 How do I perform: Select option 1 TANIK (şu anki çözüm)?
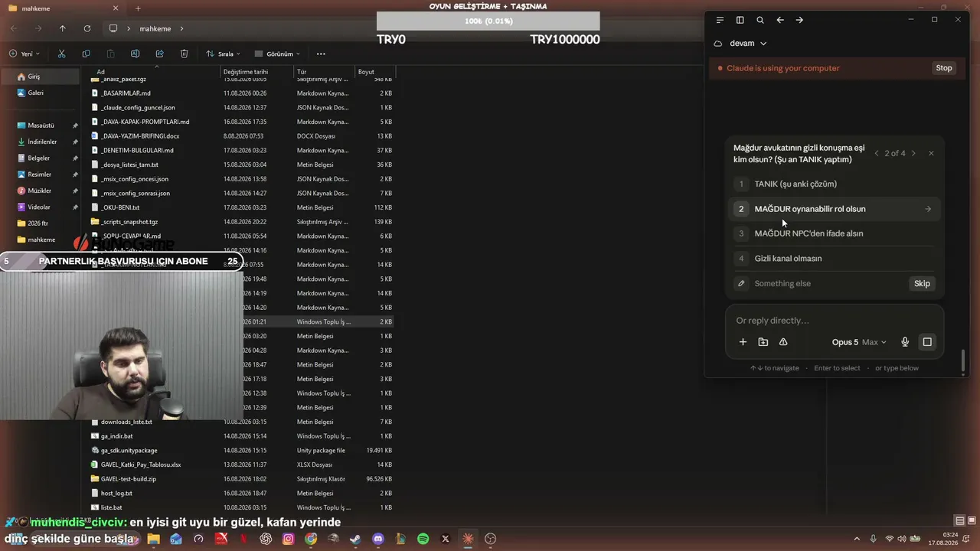click(835, 184)
